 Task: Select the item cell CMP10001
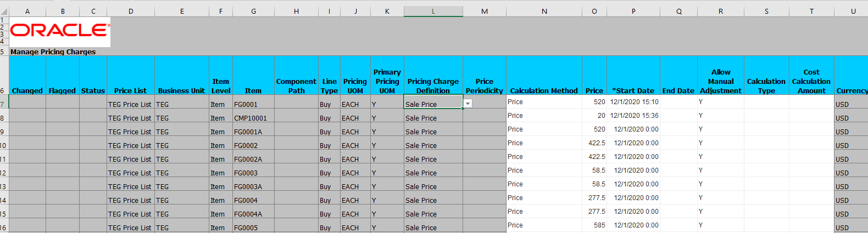[253, 118]
